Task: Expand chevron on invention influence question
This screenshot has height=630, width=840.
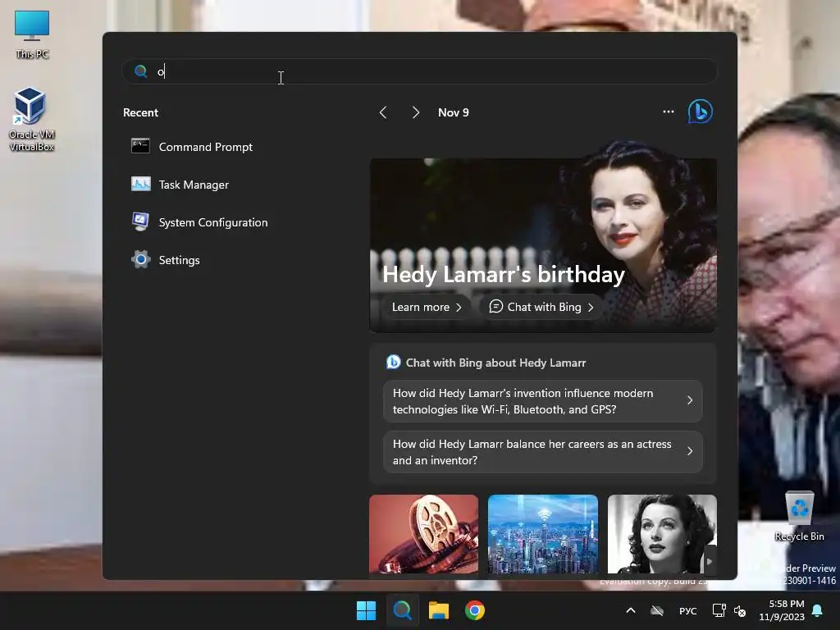Action: [x=690, y=400]
